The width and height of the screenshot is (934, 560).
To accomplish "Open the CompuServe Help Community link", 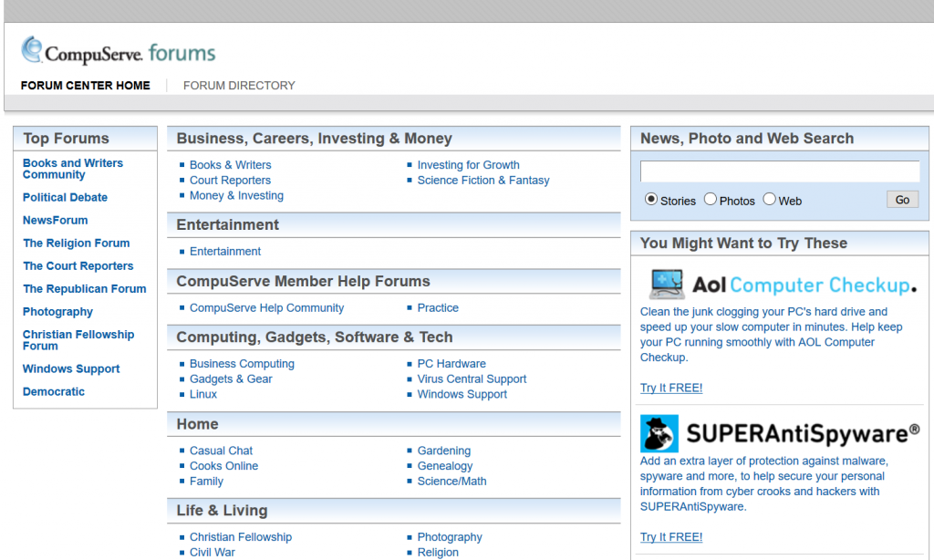I will 266,308.
